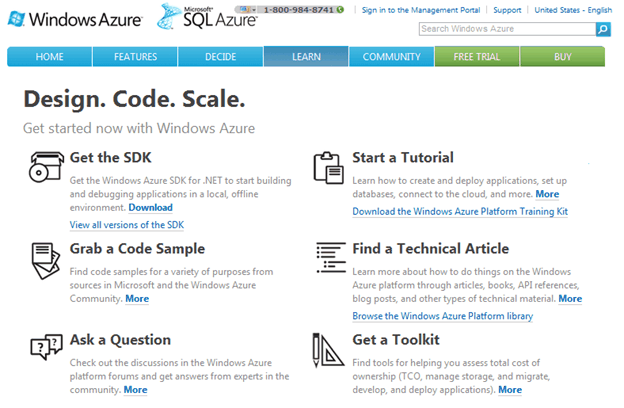Click the Get a Toolkit ruler icon
The width and height of the screenshot is (624, 408).
pos(328,350)
